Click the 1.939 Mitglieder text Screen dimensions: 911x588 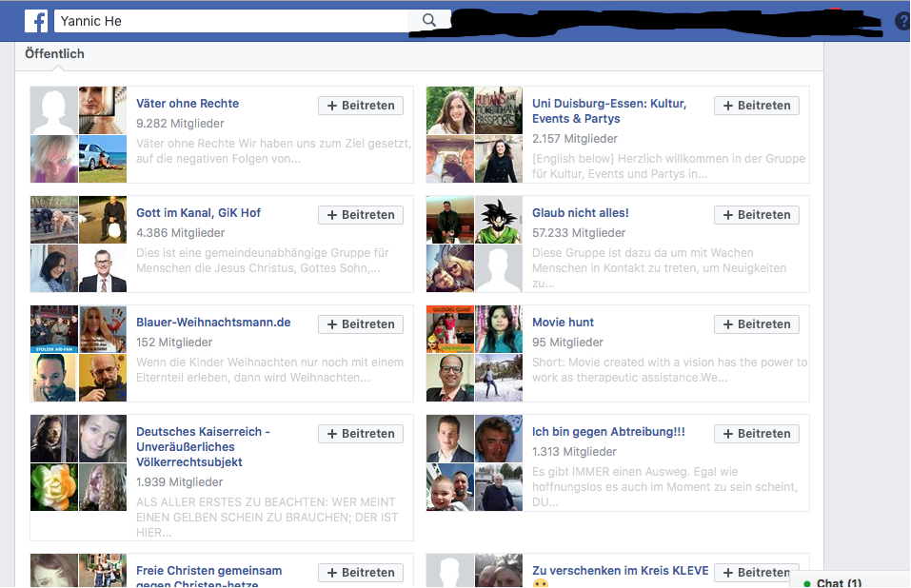click(x=180, y=482)
